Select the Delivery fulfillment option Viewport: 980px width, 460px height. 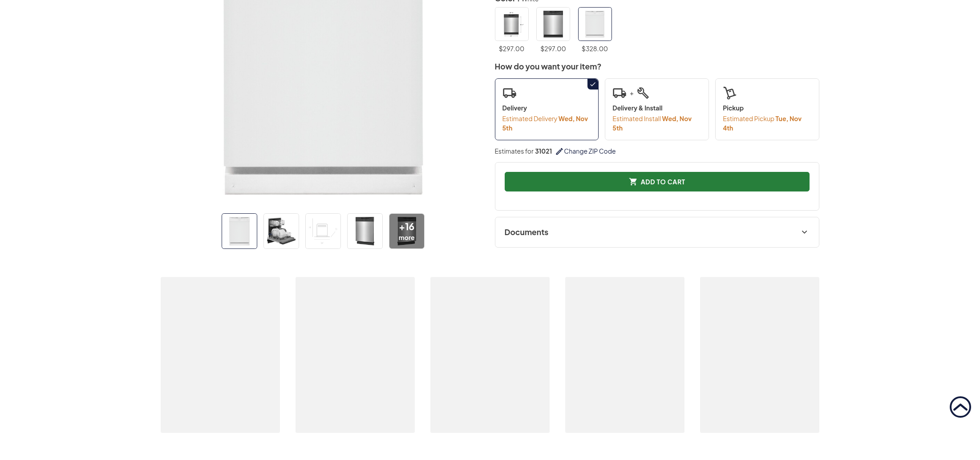click(x=546, y=110)
